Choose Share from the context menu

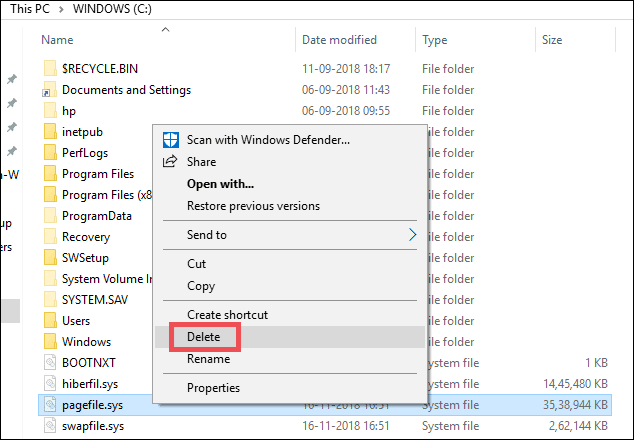(290, 162)
